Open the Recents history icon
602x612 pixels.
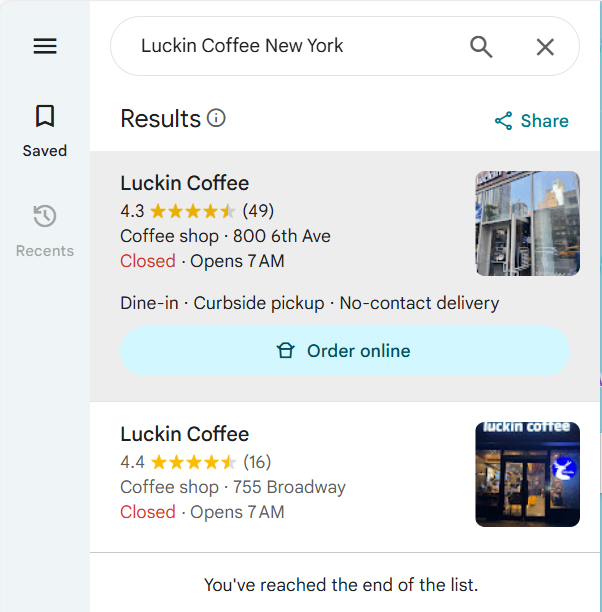click(x=45, y=216)
